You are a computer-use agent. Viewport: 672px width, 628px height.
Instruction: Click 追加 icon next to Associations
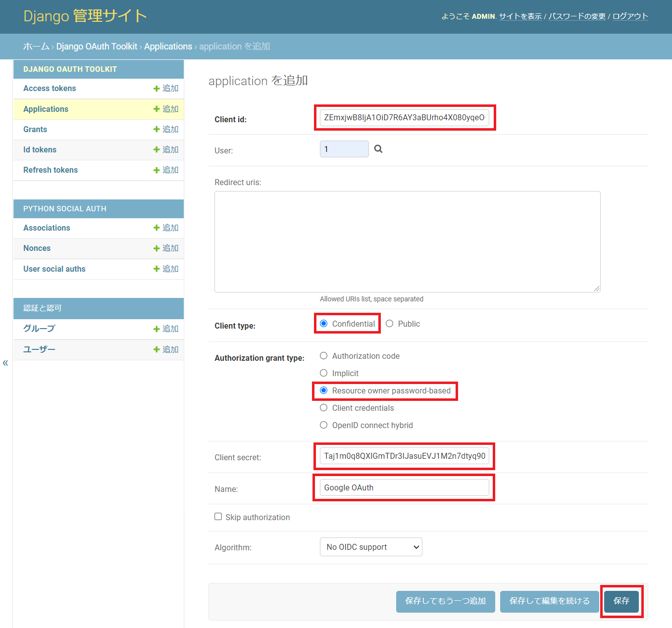(166, 228)
